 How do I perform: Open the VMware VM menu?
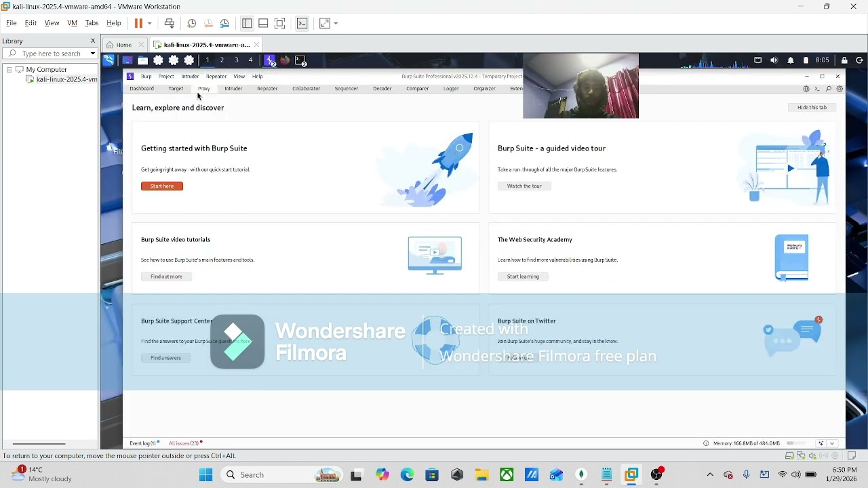pos(72,23)
